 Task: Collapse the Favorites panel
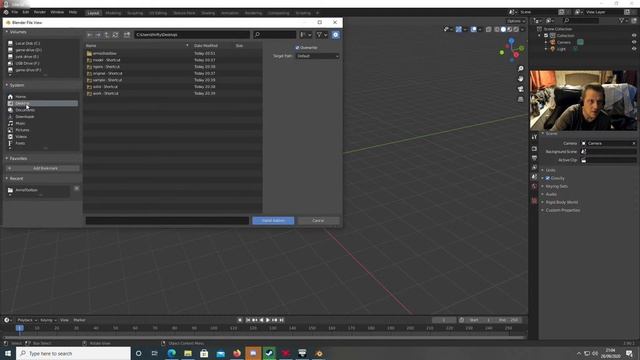pyautogui.click(x=7, y=158)
